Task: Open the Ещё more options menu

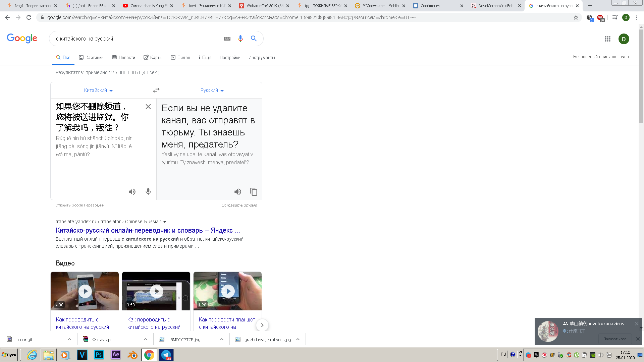Action: pos(205,57)
